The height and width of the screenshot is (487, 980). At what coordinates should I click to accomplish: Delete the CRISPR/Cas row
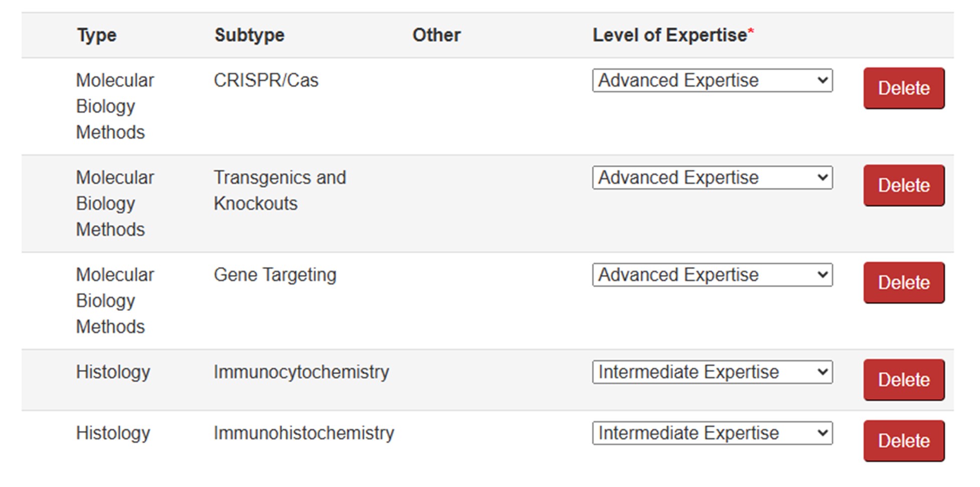pos(903,89)
